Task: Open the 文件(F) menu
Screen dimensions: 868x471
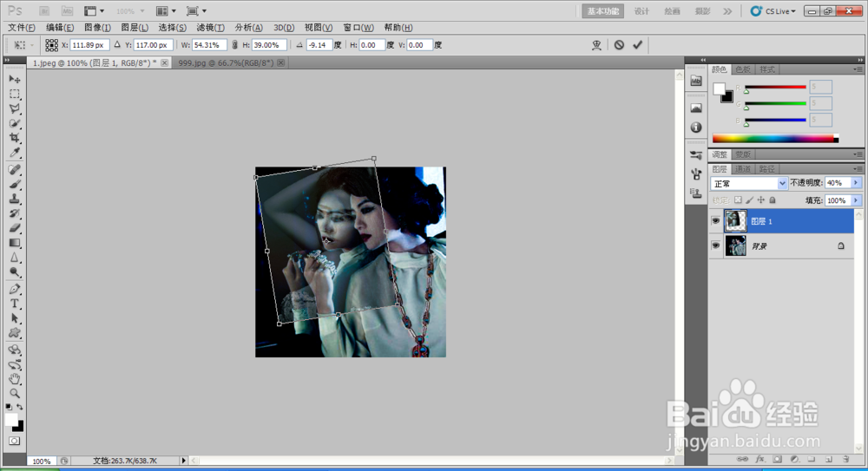Action: pyautogui.click(x=22, y=28)
